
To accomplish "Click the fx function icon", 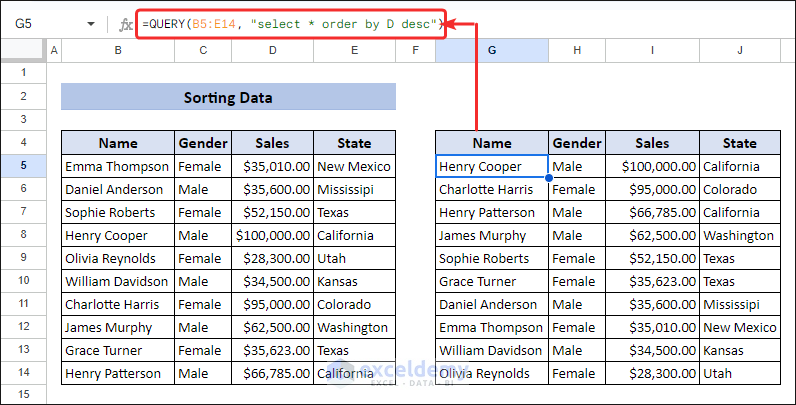I will coord(126,23).
